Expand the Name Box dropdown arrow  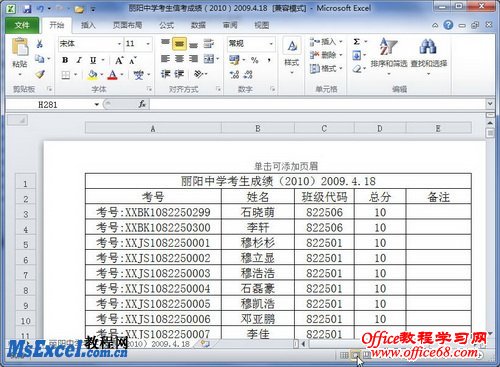tap(96, 105)
